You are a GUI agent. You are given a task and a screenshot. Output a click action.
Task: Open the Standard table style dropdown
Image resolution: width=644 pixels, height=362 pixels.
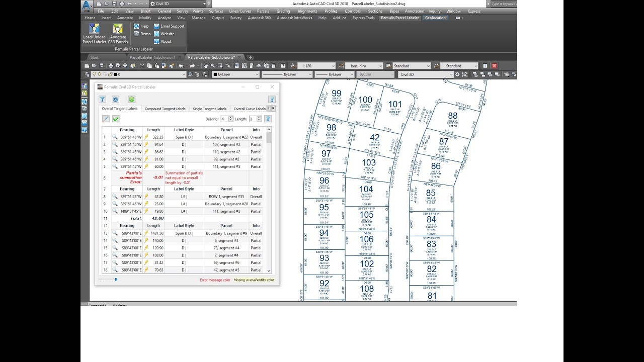pyautogui.click(x=412, y=66)
